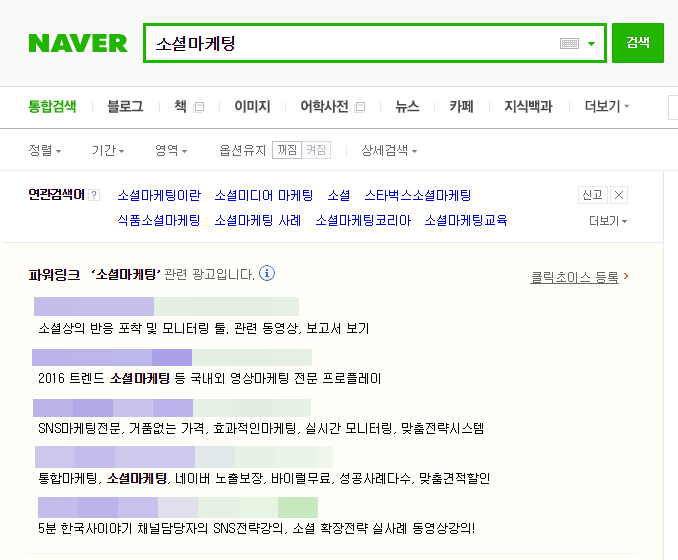The image size is (678, 560).
Task: Select the 지식백과 tab
Action: point(528,106)
